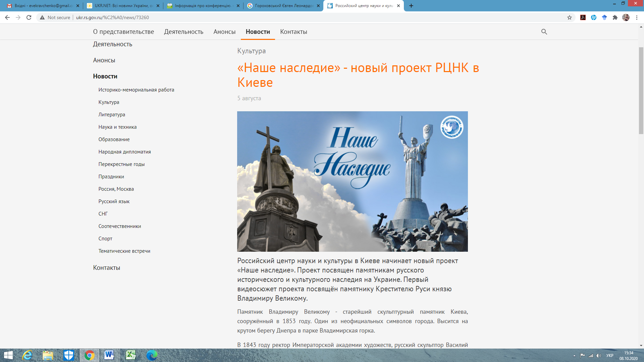
Task: Reload the page with the refresh icon
Action: point(29,17)
